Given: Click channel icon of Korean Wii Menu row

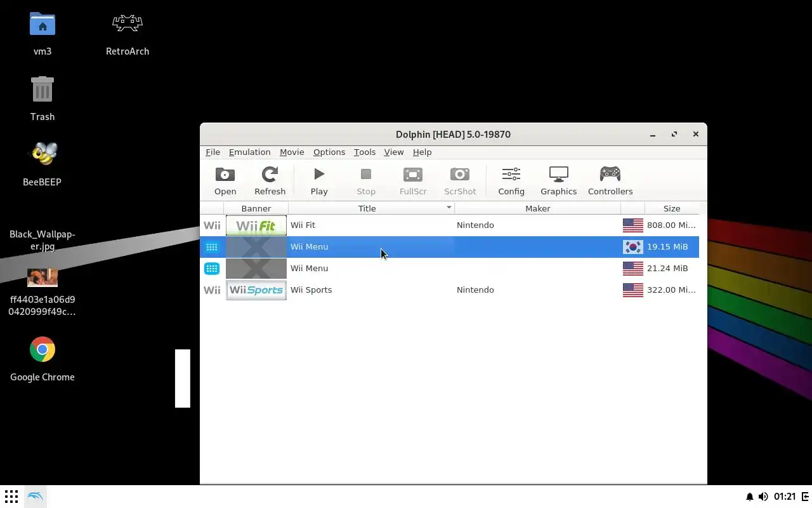Looking at the screenshot, I should [x=212, y=247].
